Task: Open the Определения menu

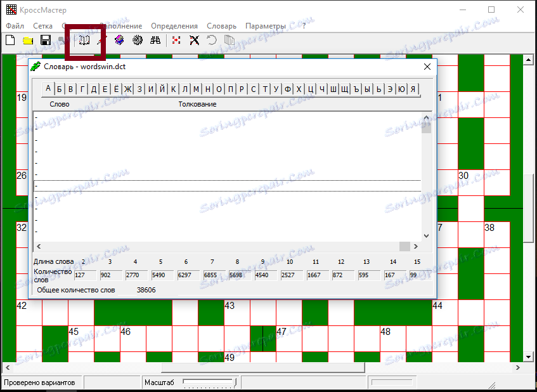Action: [174, 26]
